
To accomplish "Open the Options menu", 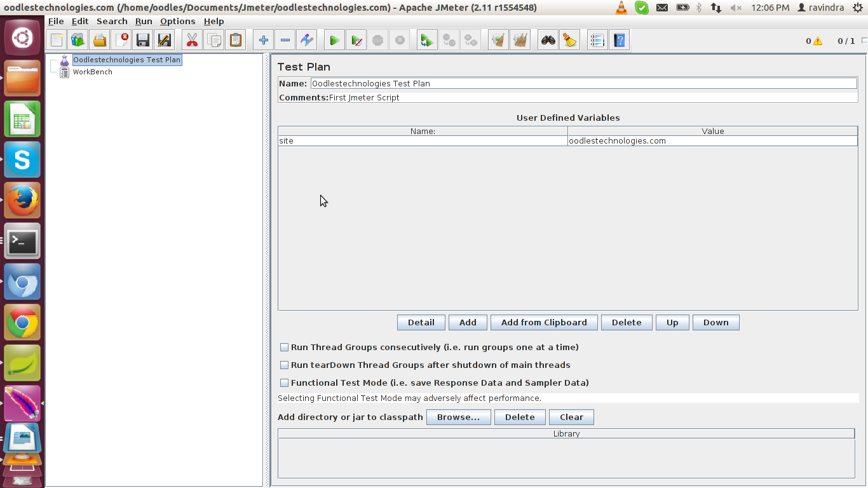I will [x=178, y=22].
